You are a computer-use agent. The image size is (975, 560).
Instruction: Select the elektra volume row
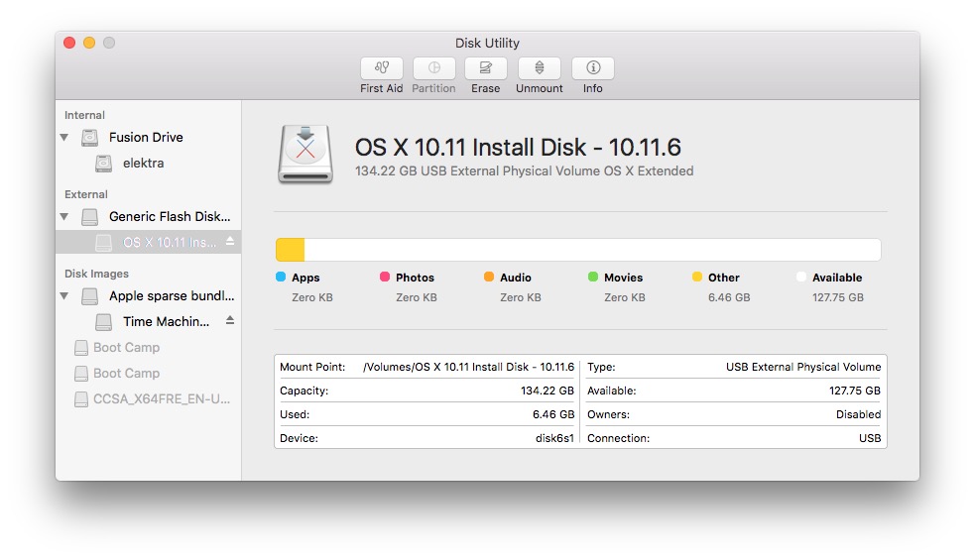[148, 164]
